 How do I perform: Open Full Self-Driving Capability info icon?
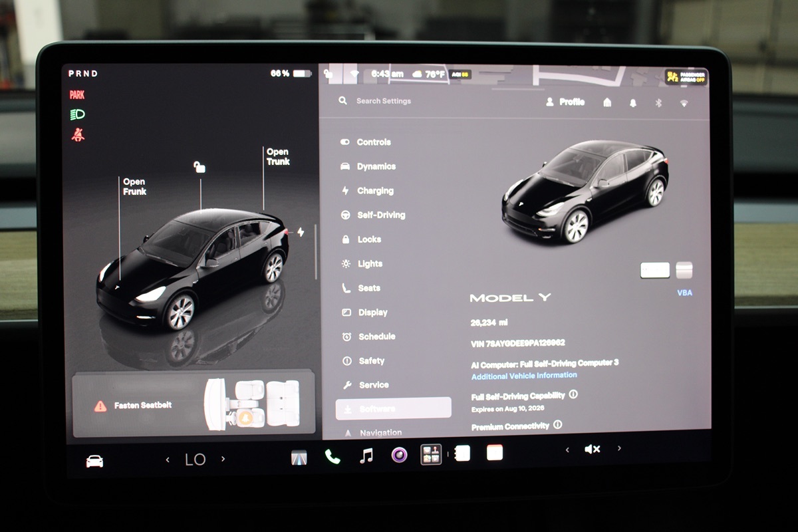pos(573,394)
